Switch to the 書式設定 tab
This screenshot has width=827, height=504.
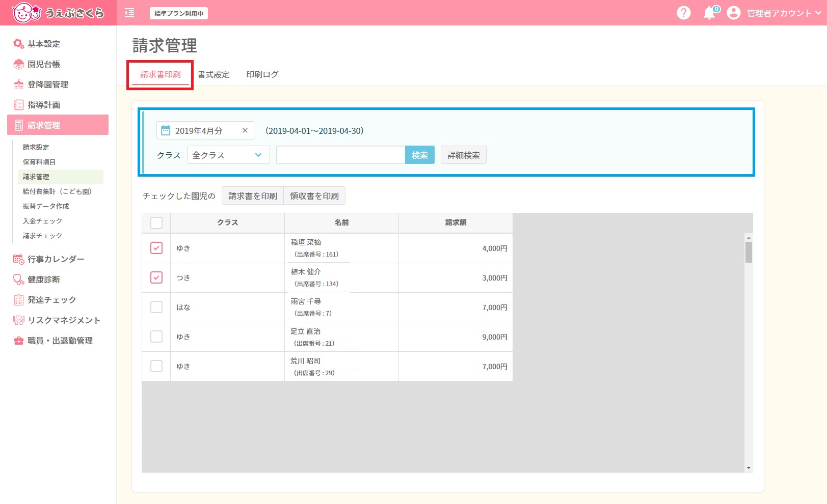pyautogui.click(x=214, y=74)
